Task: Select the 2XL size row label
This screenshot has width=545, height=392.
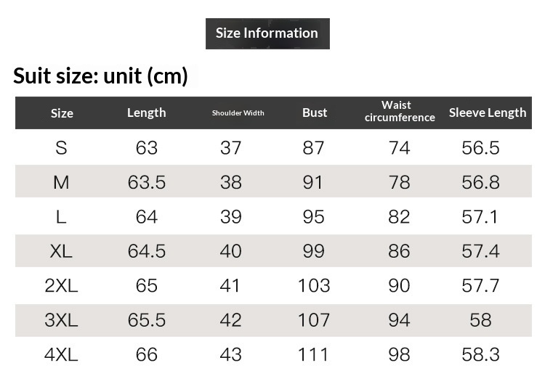Action: tap(61, 285)
